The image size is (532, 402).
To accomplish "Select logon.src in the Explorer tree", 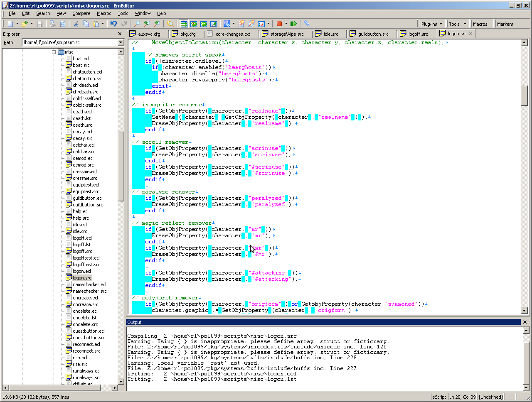I will 82,278.
